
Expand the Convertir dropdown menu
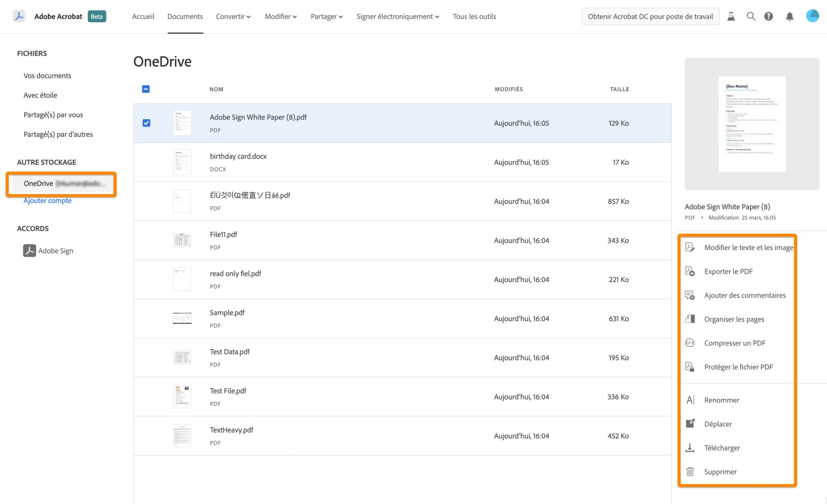click(233, 16)
